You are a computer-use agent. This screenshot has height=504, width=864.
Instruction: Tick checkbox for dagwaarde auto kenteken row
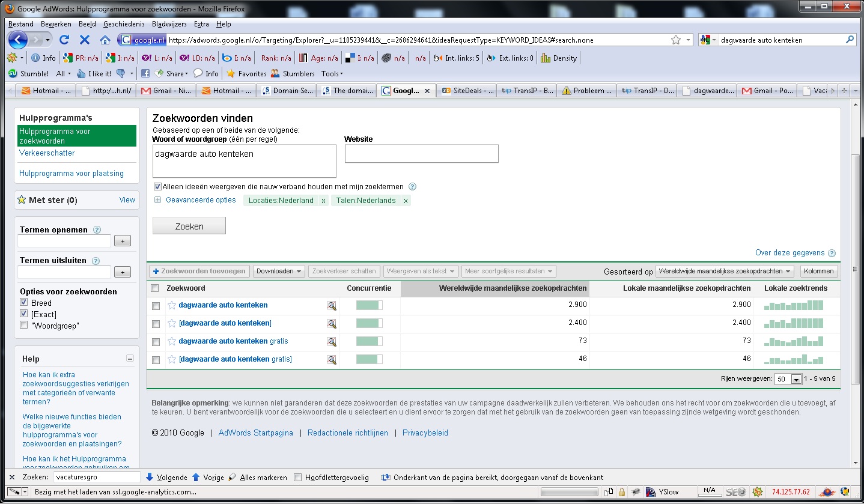[x=156, y=306]
